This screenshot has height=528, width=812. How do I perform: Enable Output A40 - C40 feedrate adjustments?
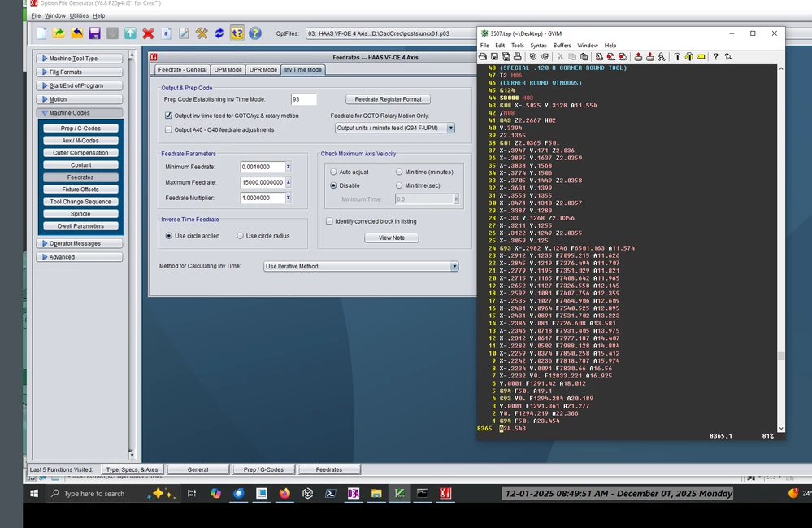[x=168, y=129]
